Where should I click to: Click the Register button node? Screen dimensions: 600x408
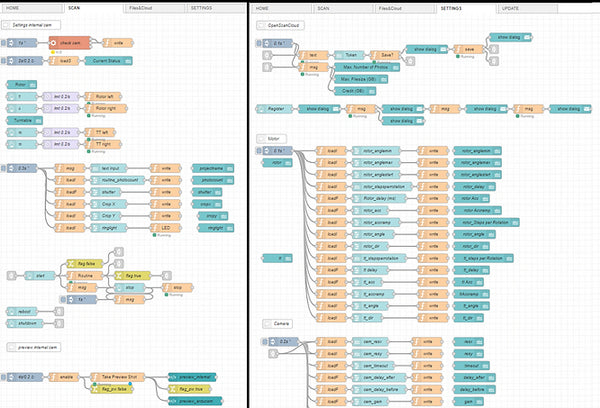pos(276,108)
